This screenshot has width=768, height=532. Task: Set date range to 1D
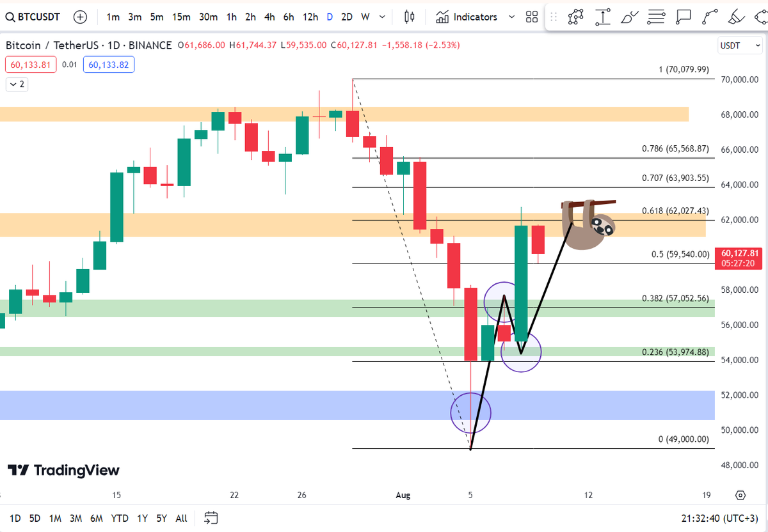[x=15, y=518]
